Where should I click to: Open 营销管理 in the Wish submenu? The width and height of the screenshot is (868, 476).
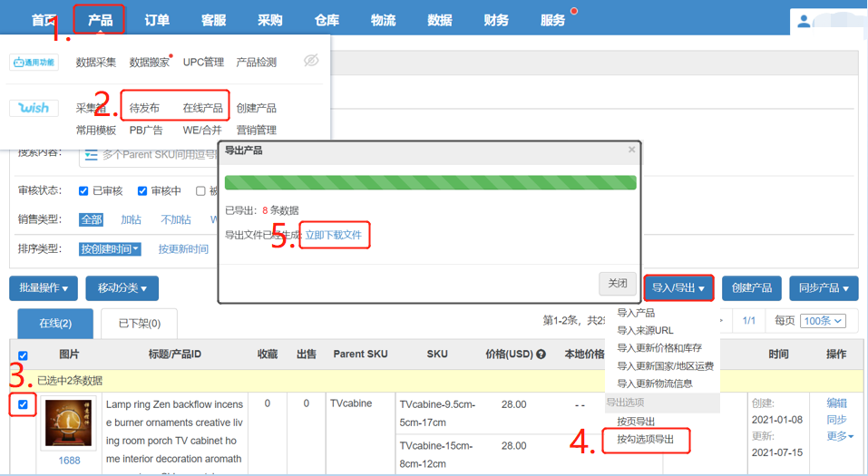click(x=257, y=130)
